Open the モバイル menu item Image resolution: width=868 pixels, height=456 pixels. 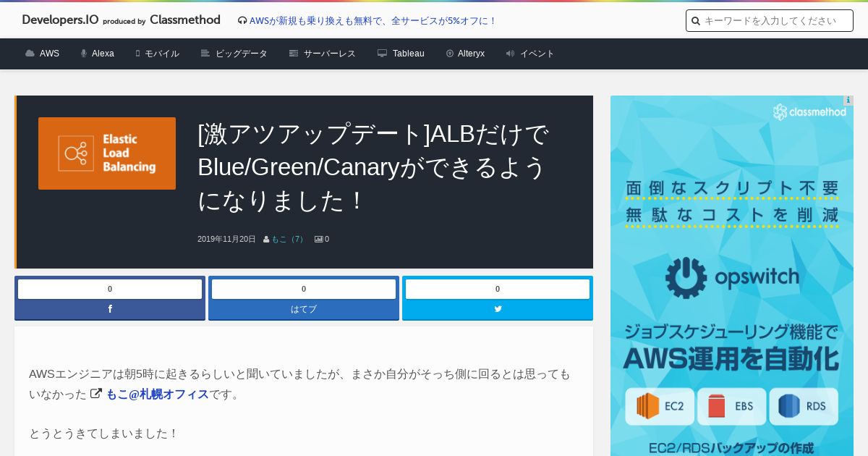tap(162, 54)
